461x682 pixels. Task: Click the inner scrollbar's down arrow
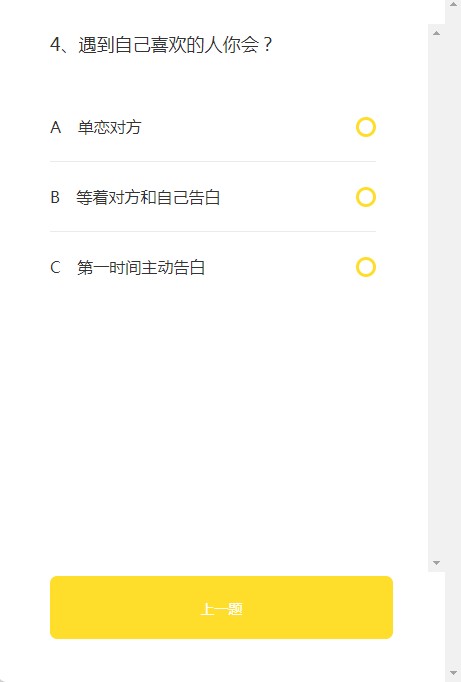tap(436, 563)
